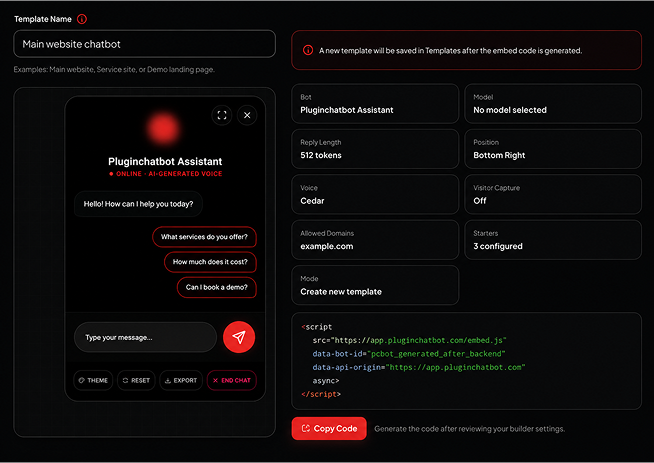Send message with paper plane button

click(239, 337)
